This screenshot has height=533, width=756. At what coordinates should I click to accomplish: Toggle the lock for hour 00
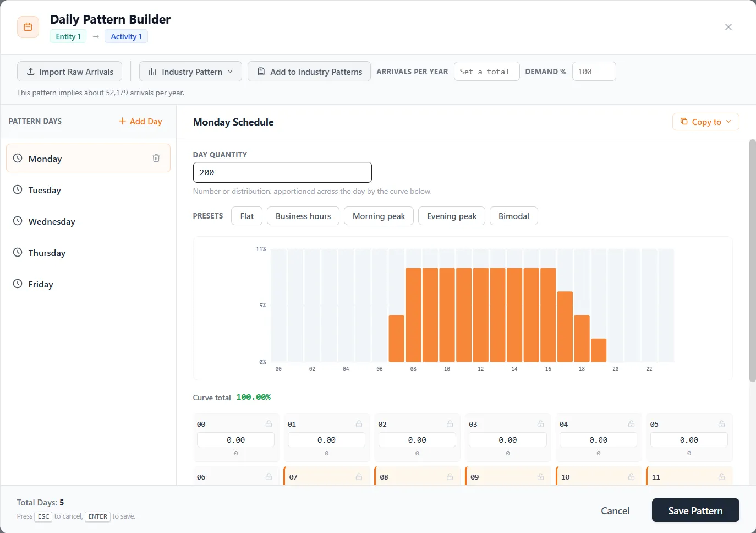pyautogui.click(x=269, y=424)
